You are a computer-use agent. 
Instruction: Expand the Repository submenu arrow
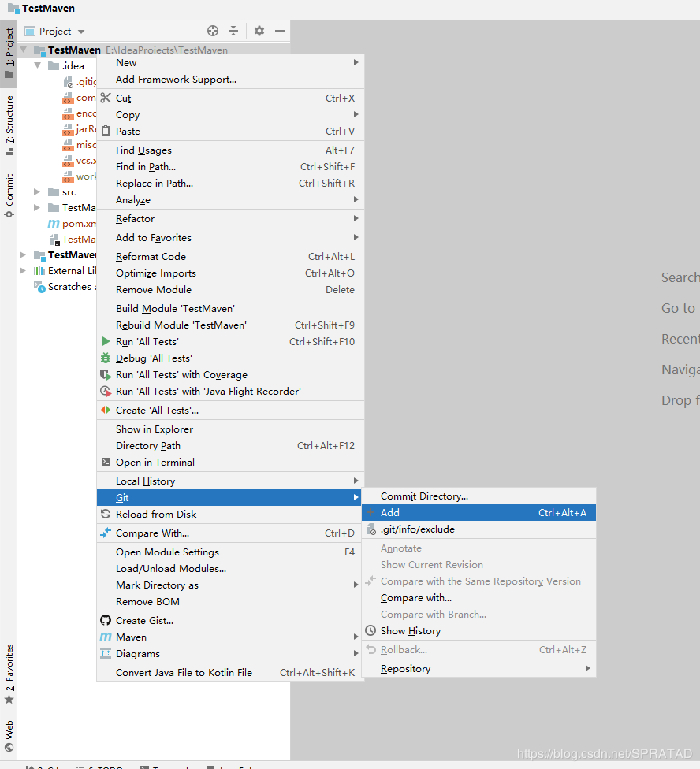587,668
